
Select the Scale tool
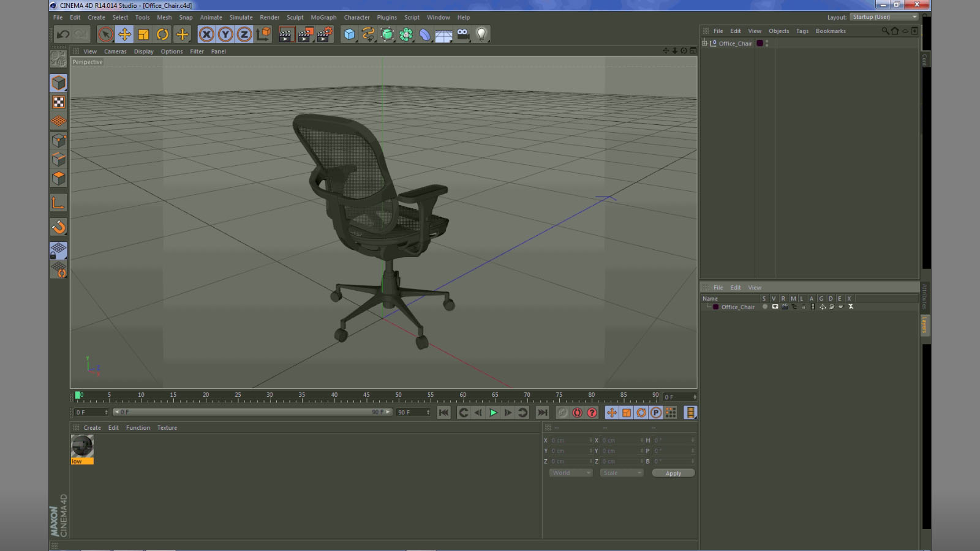[143, 34]
